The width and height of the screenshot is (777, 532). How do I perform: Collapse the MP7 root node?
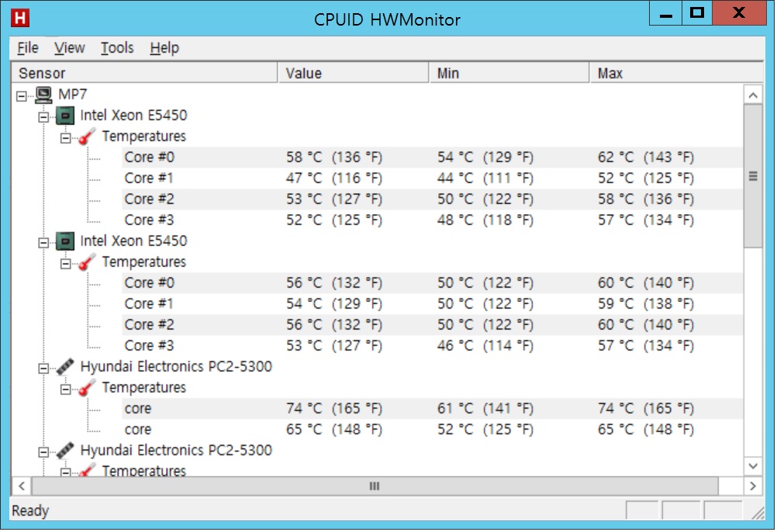[21, 95]
